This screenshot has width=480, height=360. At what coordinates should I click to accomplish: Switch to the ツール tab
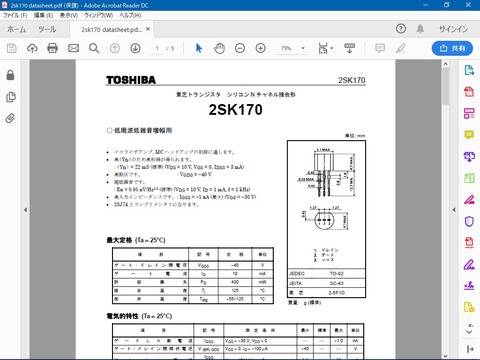click(47, 29)
